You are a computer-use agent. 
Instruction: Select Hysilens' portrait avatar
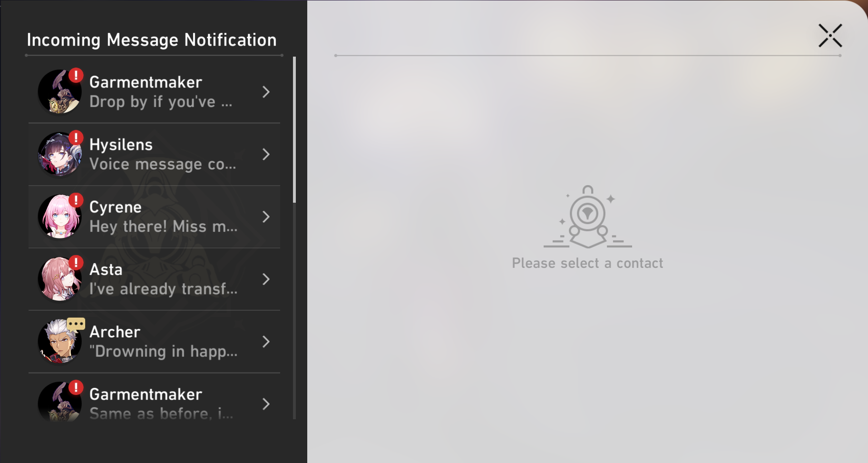click(60, 154)
